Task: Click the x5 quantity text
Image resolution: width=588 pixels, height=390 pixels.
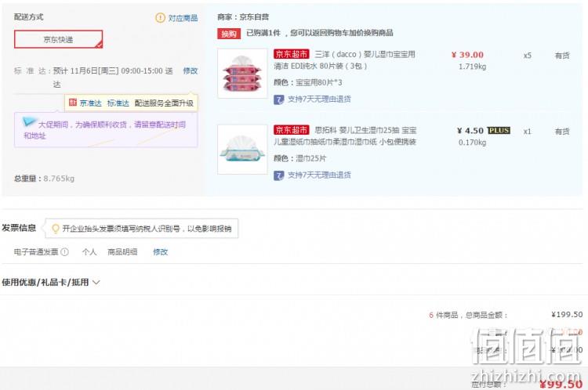Action: (x=528, y=56)
